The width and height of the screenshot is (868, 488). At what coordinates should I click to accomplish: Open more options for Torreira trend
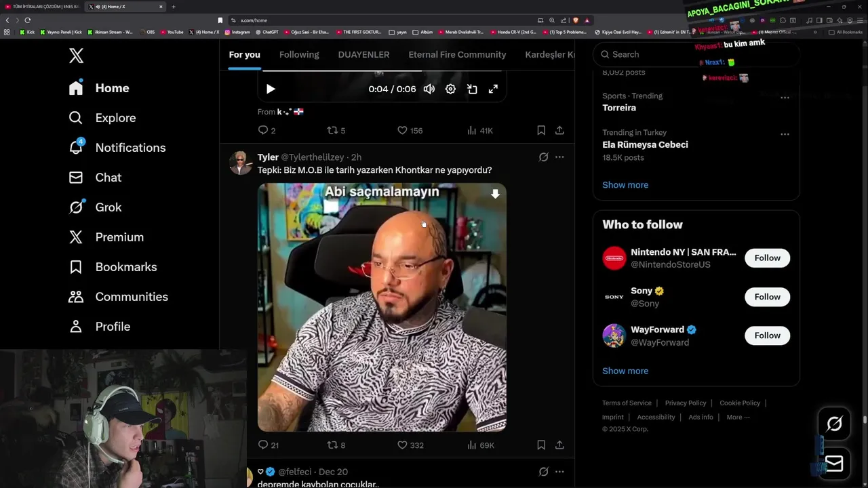(x=785, y=98)
